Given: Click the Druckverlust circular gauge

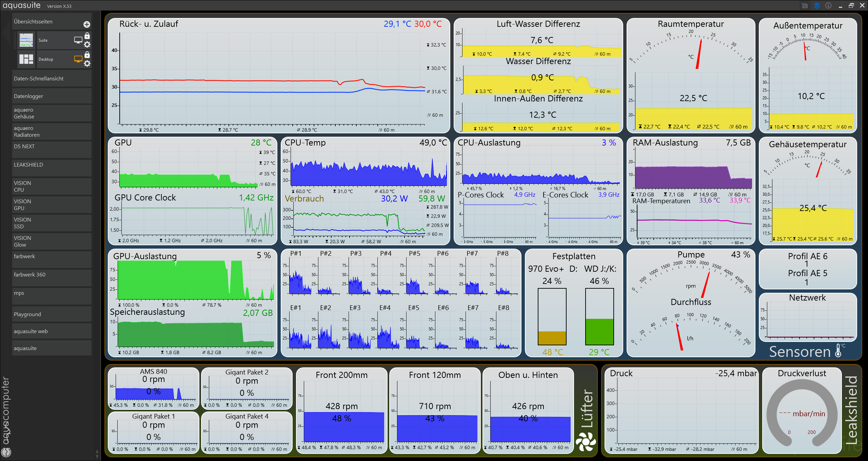Looking at the screenshot, I should tap(802, 414).
